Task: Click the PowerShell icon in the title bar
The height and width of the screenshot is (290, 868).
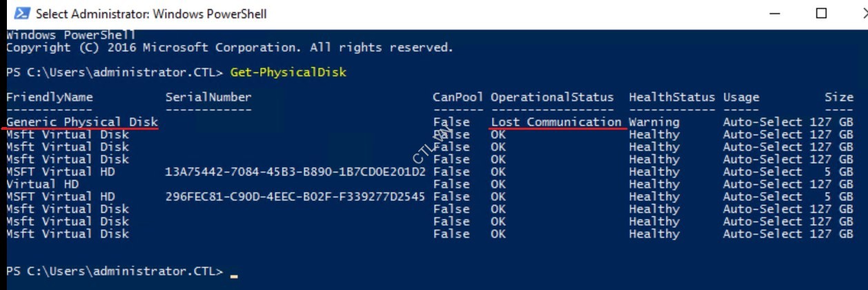Action: point(21,13)
